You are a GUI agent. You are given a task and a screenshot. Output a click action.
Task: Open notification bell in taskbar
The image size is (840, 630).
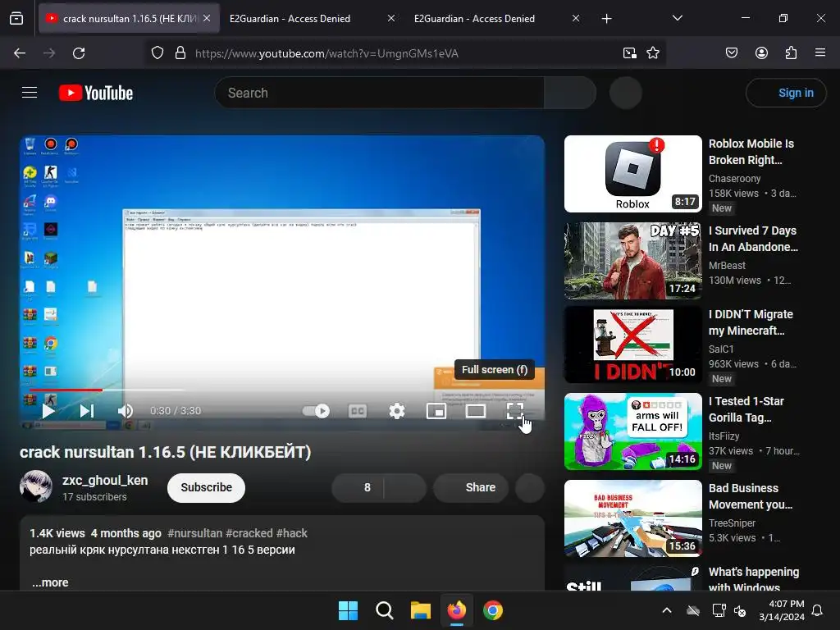click(x=818, y=610)
